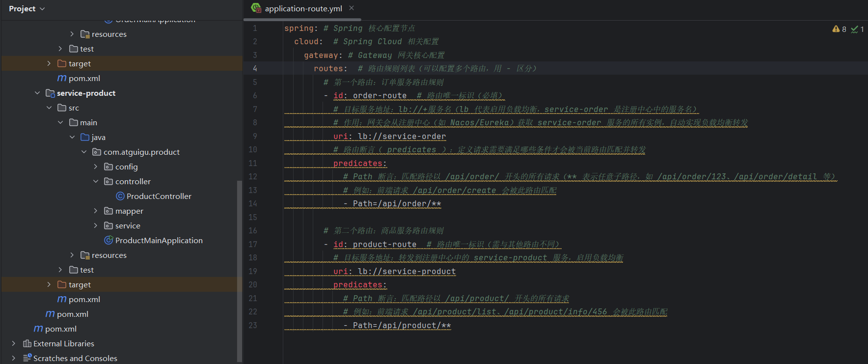Click 'id: order-route' text
Viewport: 868px width, 364px height.
point(370,96)
